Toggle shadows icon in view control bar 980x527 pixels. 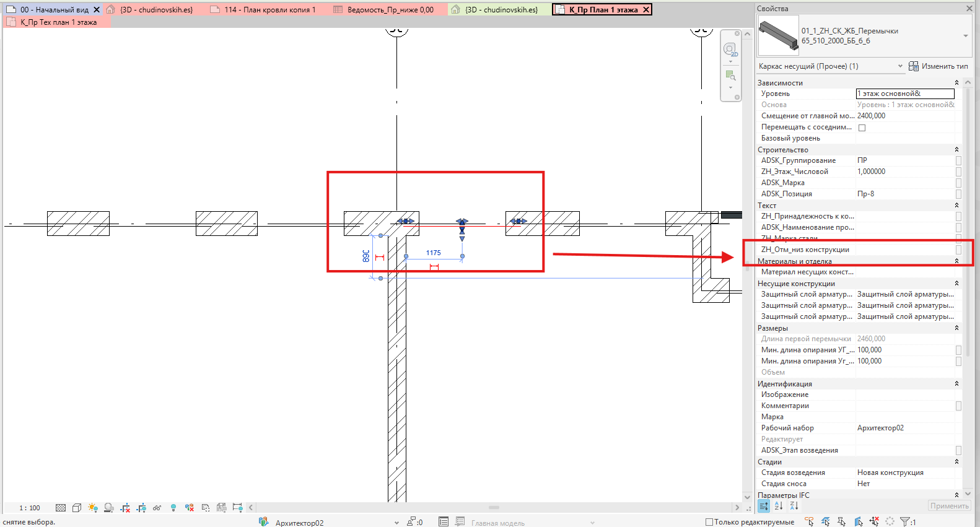(x=109, y=508)
